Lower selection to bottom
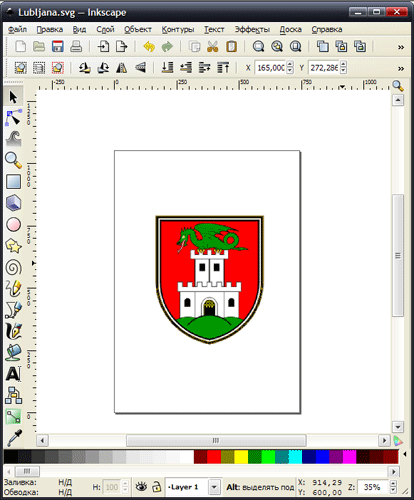 pos(167,68)
